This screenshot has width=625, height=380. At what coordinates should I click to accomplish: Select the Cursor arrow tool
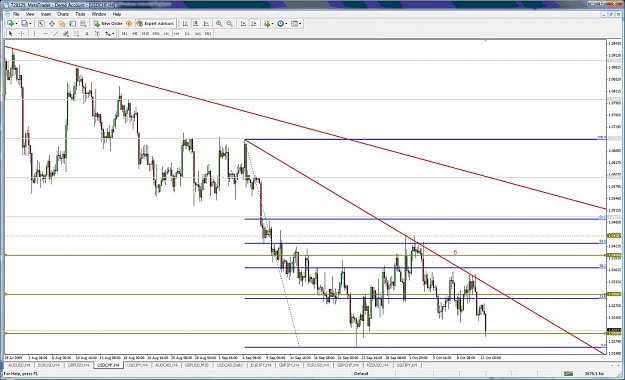click(x=11, y=33)
